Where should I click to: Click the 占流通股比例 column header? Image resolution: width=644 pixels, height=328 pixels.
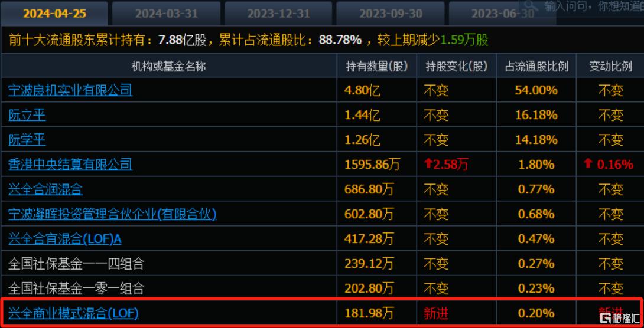click(x=536, y=67)
